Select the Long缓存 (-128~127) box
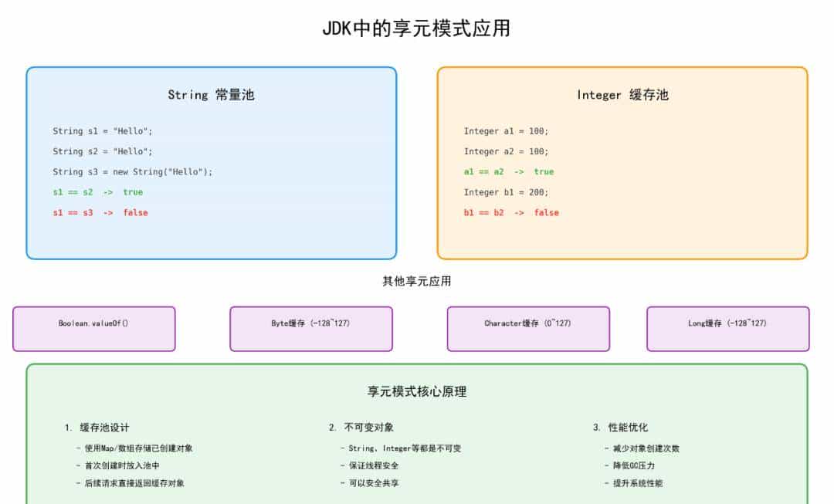This screenshot has width=834, height=504. [x=727, y=328]
